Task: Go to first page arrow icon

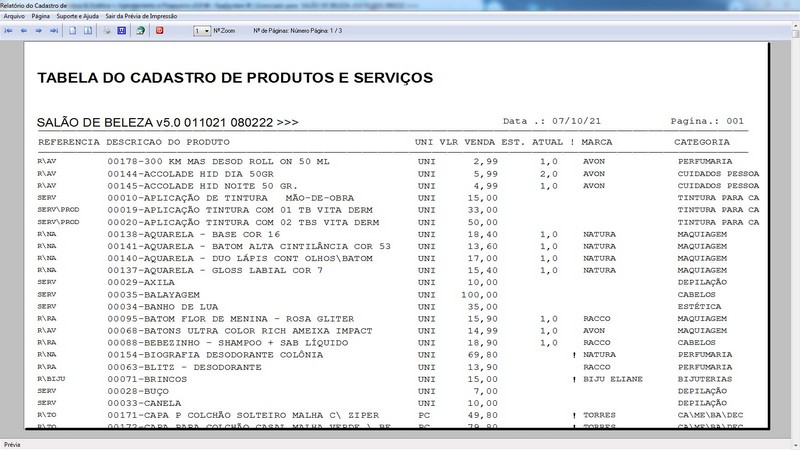Action: pyautogui.click(x=8, y=31)
